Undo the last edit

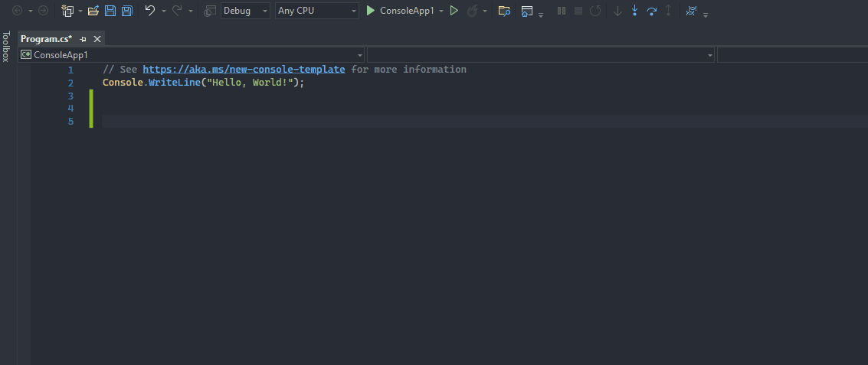coord(150,11)
